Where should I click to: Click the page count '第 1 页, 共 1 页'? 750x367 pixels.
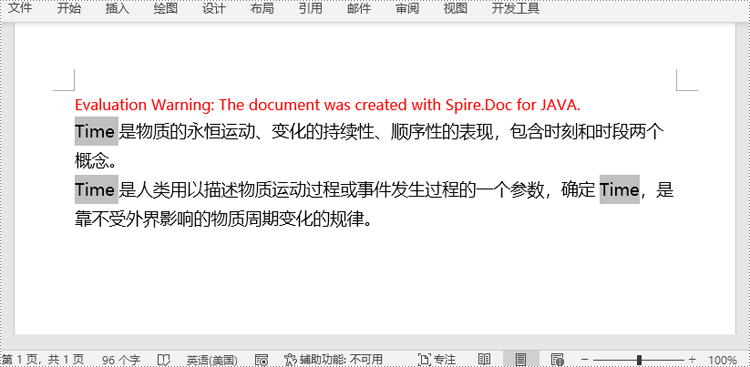[43, 359]
